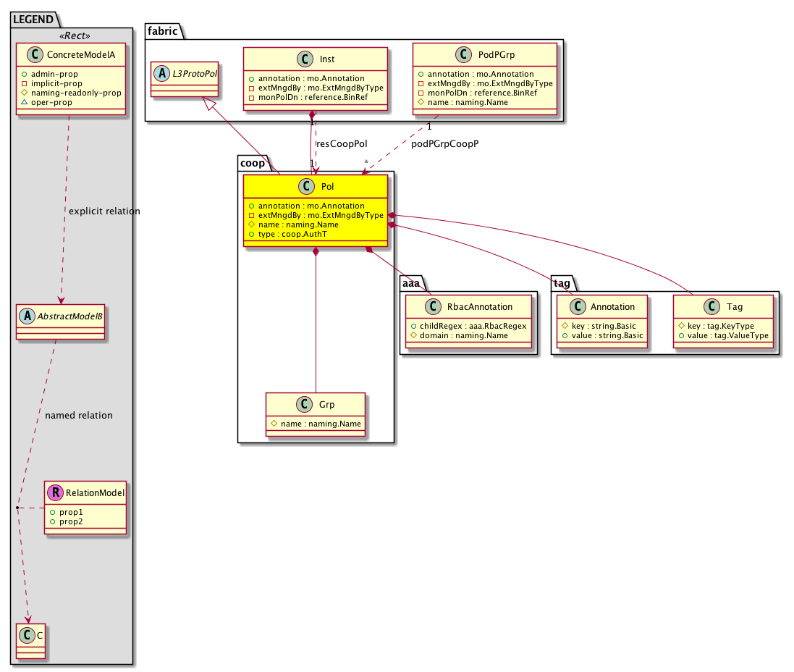
Task: Click the 'explicit relation' label in legend
Action: [x=104, y=211]
